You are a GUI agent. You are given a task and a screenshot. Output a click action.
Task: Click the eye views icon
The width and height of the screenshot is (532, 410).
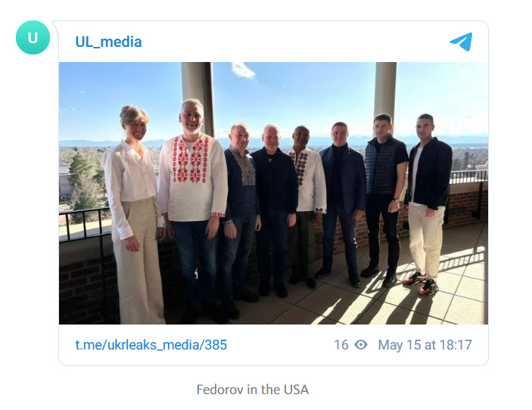pos(361,345)
